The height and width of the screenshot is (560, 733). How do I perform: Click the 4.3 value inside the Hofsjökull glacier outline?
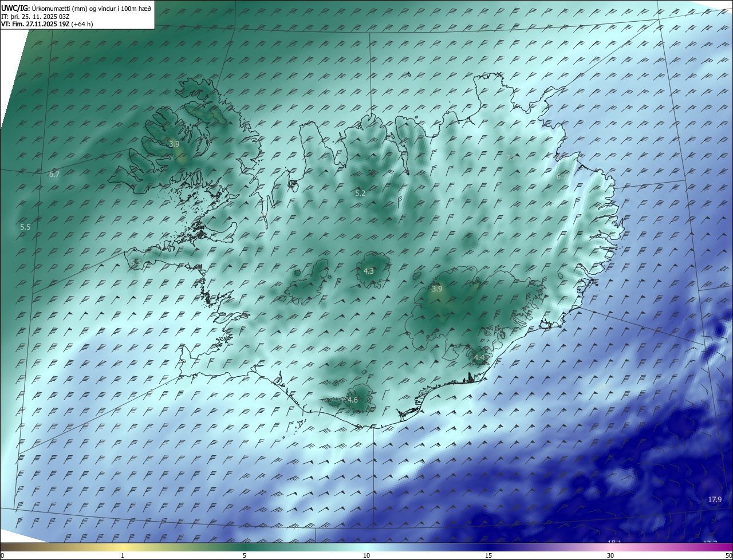click(369, 271)
